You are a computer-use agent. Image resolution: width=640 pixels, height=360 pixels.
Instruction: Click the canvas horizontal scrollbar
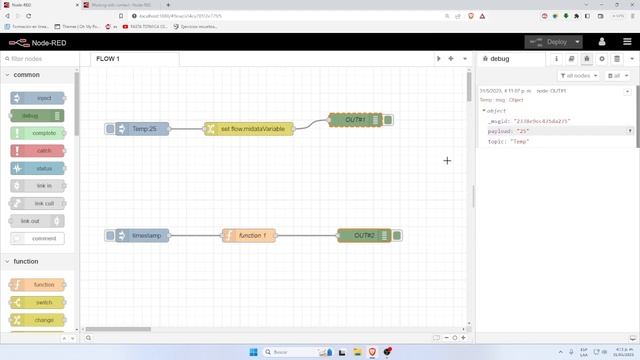[118, 329]
